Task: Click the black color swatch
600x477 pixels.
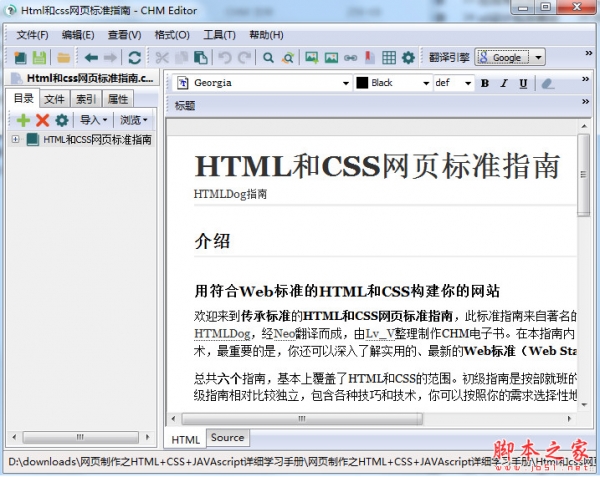Action: 362,83
